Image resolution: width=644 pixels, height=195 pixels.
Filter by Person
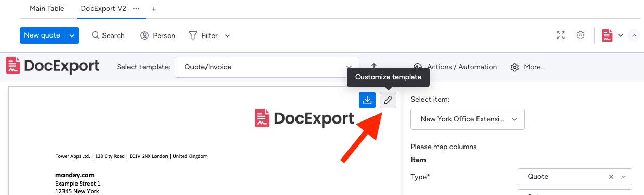(x=158, y=35)
